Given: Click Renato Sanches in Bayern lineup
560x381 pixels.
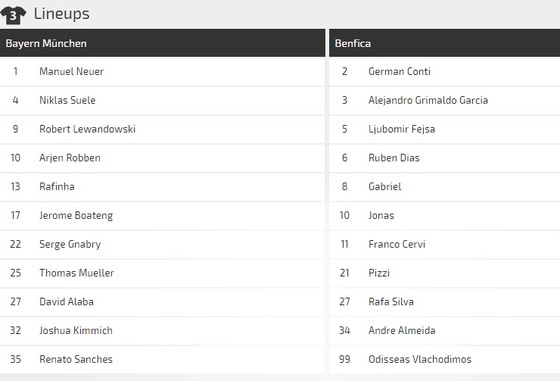Looking at the screenshot, I should click(x=76, y=359).
